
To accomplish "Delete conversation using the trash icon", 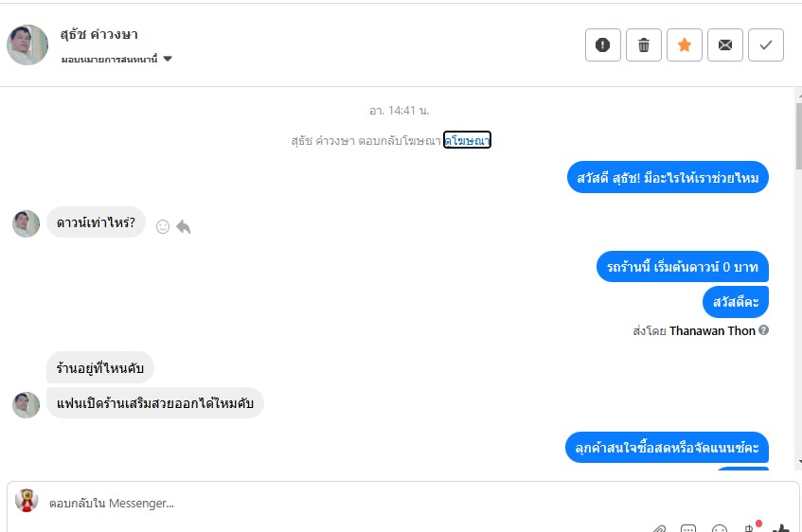I will coord(644,45).
